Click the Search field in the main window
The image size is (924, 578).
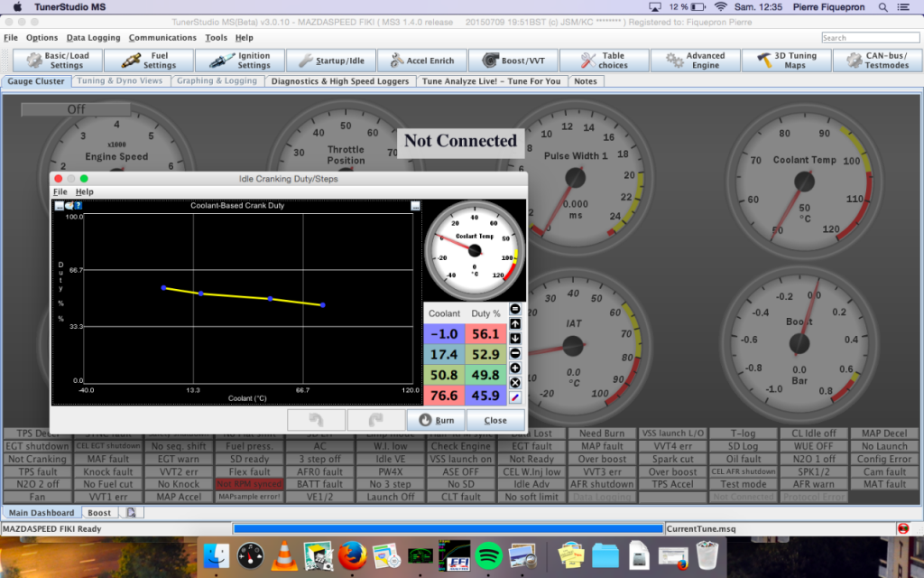click(871, 38)
